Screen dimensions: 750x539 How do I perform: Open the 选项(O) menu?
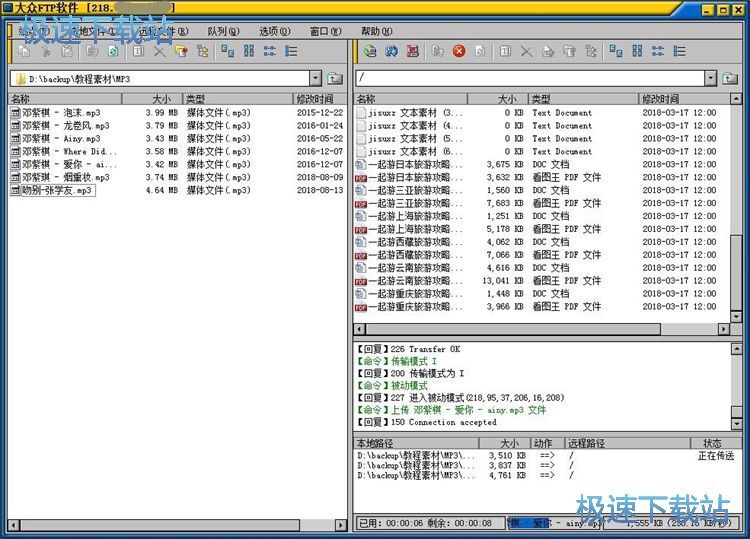point(275,31)
